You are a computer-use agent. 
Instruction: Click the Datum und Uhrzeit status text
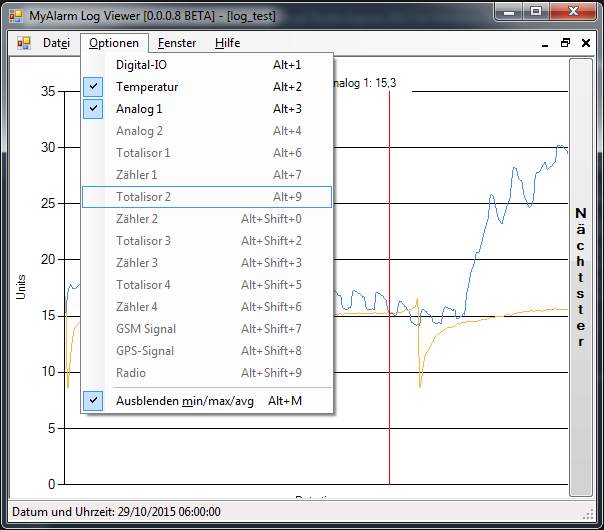116,512
